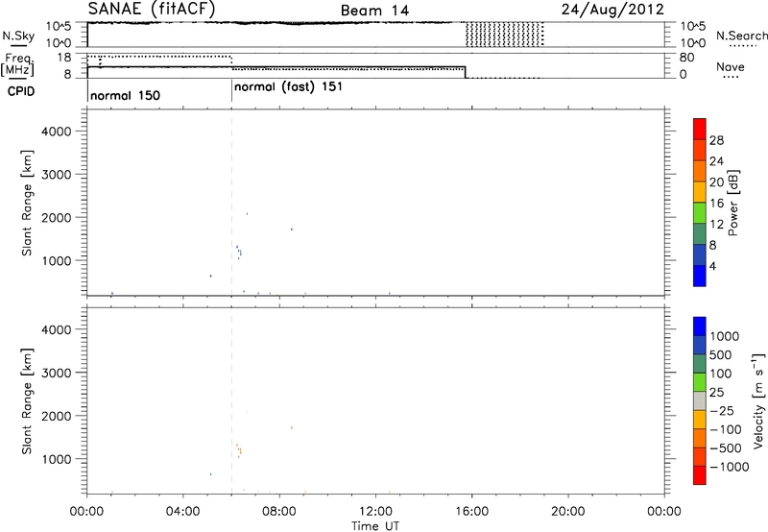Click 3000 tick in power panel axis
This screenshot has height=532, width=768.
(57, 175)
